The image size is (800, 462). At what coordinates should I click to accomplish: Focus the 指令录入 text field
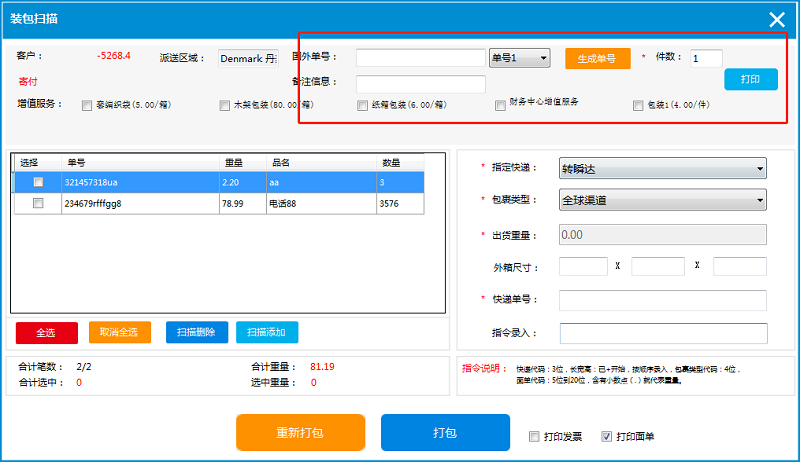(x=663, y=334)
